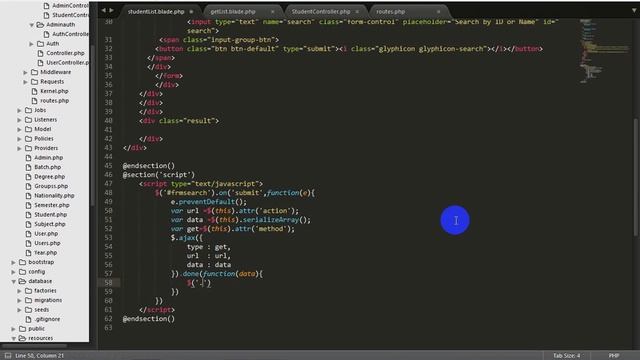Open AuthController file in sidebar
The image size is (640, 360).
click(x=70, y=34)
